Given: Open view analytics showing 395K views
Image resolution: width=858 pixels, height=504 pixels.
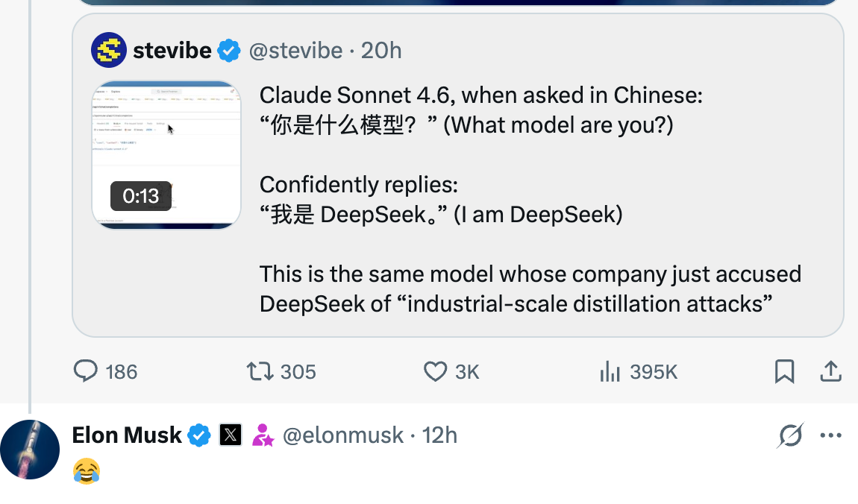Looking at the screenshot, I should 610,371.
